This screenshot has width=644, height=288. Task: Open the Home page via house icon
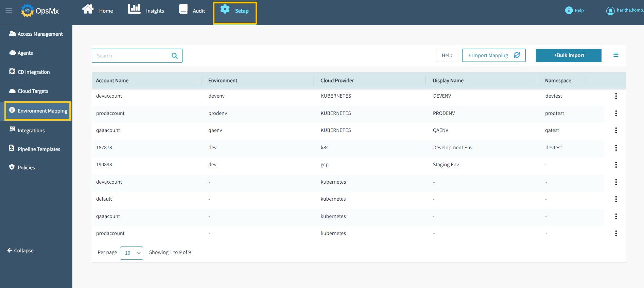coord(88,9)
